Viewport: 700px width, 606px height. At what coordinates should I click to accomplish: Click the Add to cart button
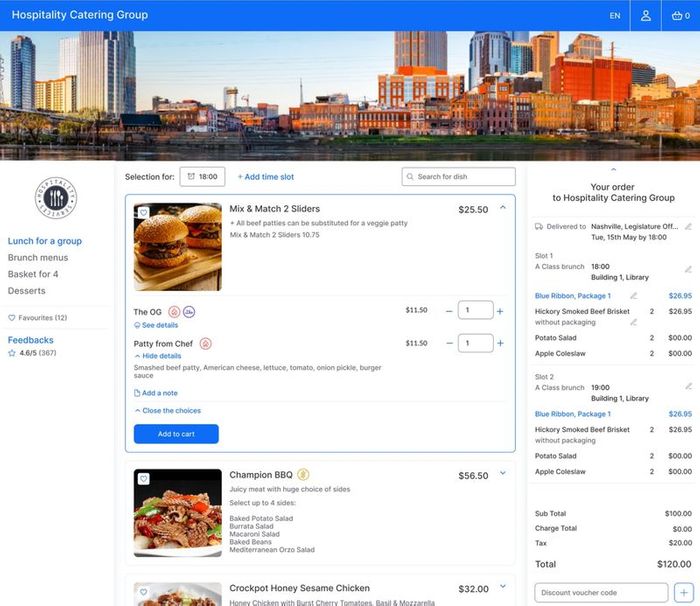tap(176, 434)
